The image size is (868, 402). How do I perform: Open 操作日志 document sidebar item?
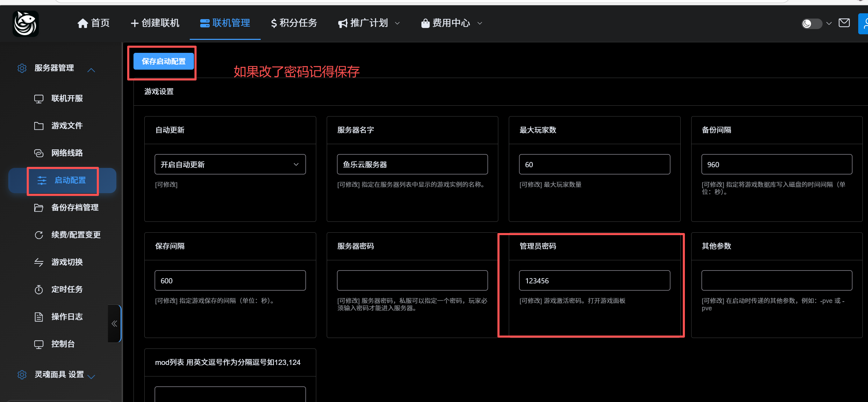pos(67,317)
